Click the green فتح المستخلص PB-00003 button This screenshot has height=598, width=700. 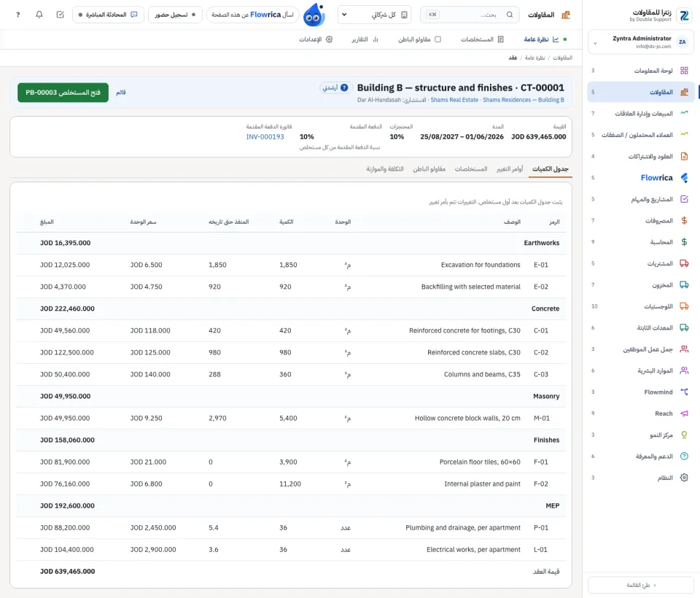[63, 93]
